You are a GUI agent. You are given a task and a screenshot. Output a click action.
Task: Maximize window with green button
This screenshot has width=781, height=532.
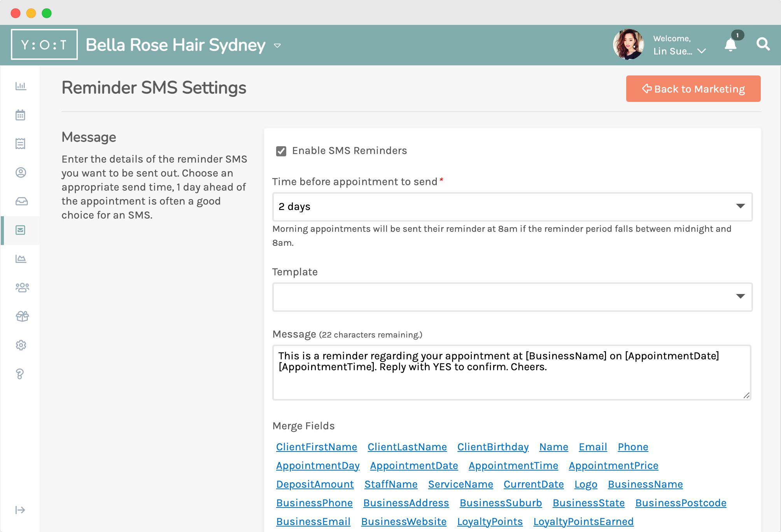tap(47, 13)
